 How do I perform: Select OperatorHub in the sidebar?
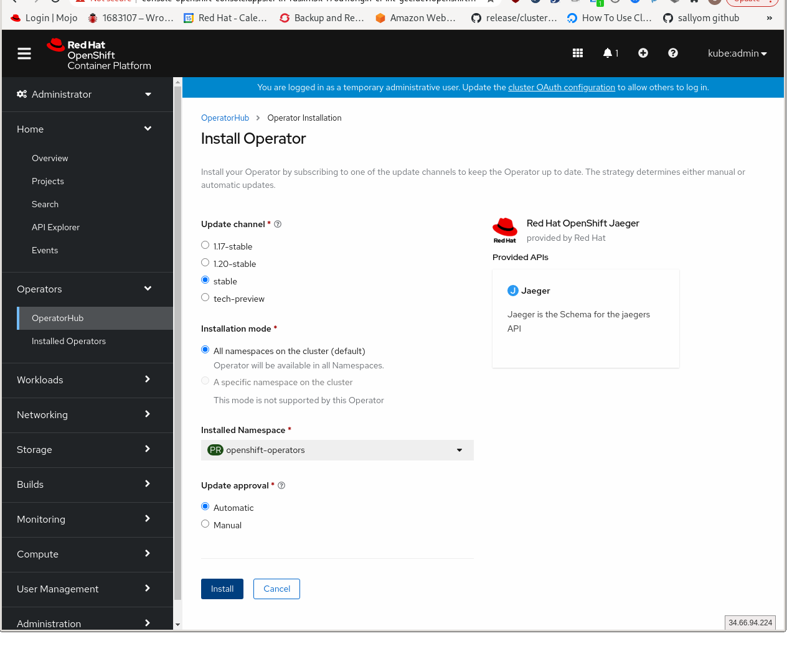pos(95,318)
